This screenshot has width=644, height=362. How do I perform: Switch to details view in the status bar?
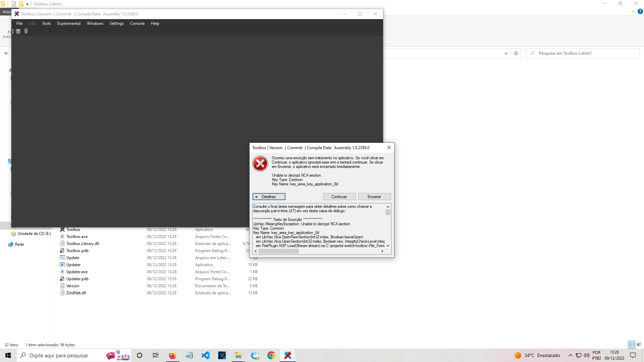coord(631,344)
